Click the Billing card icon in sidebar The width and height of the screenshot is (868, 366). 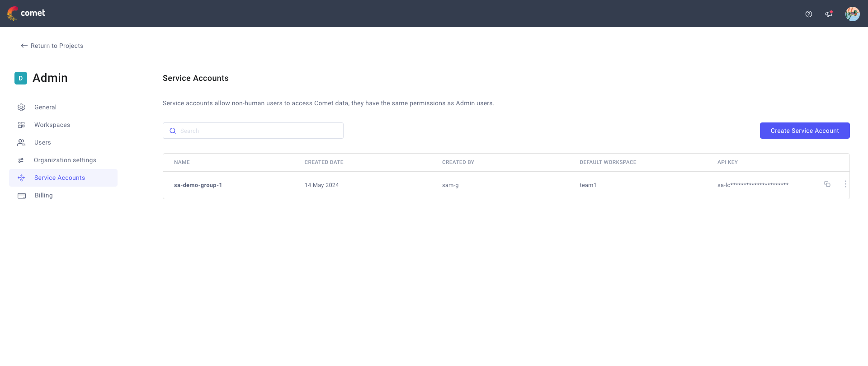click(x=22, y=196)
